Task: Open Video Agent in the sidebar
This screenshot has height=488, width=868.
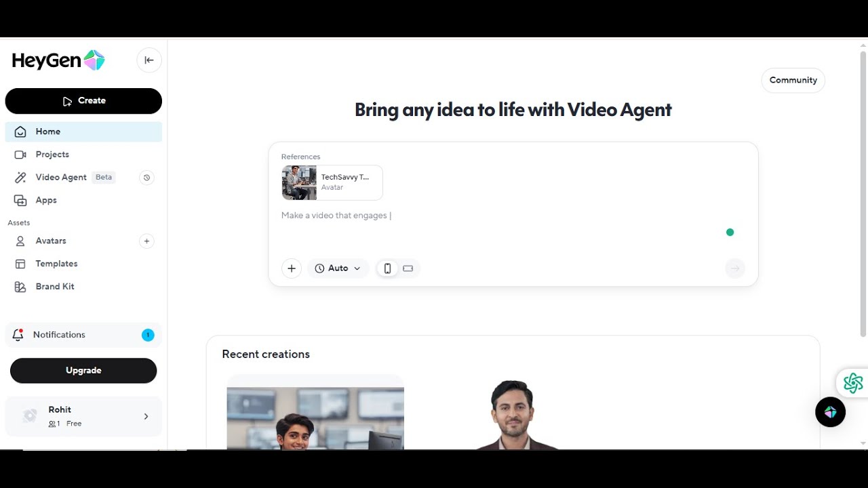Action: tap(61, 178)
